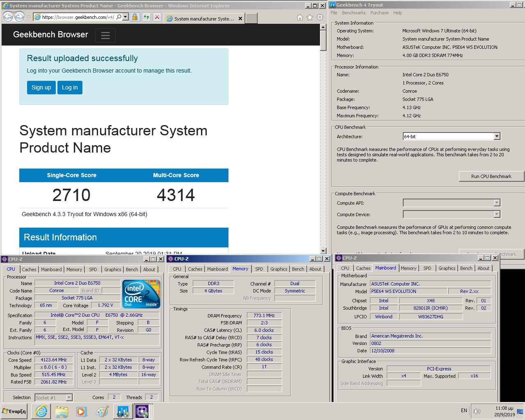Click EN language indicator in tray
The image size is (525, 420).
point(464,411)
